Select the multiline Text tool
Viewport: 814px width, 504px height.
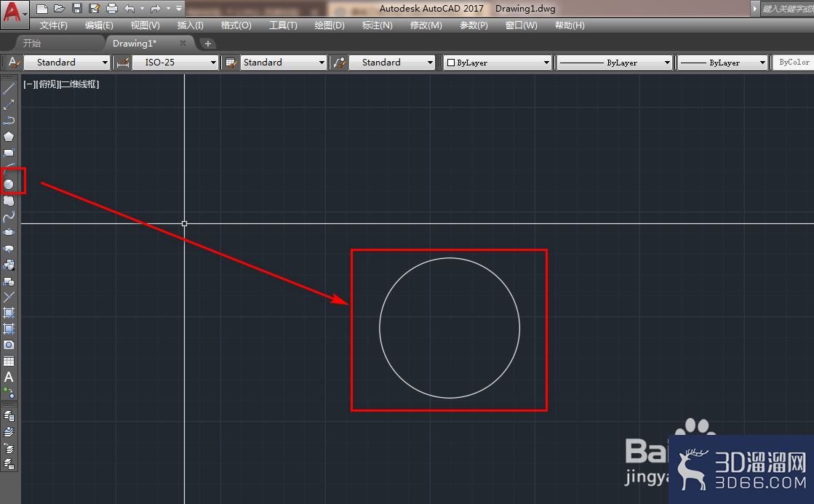pyautogui.click(x=9, y=377)
